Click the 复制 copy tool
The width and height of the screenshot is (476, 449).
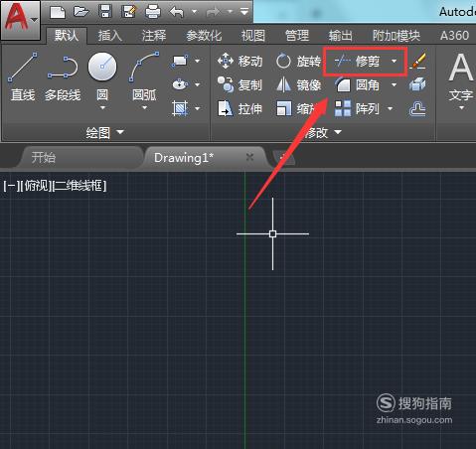[x=240, y=85]
